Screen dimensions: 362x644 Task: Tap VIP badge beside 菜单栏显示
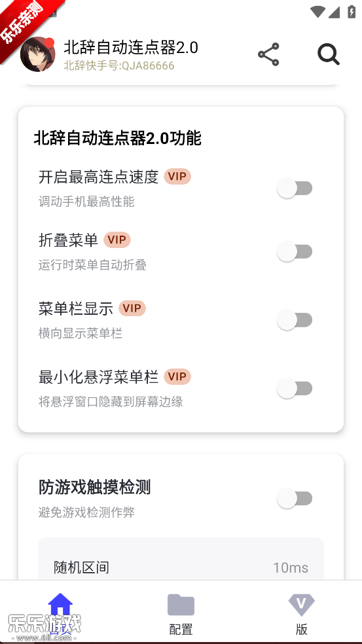132,308
